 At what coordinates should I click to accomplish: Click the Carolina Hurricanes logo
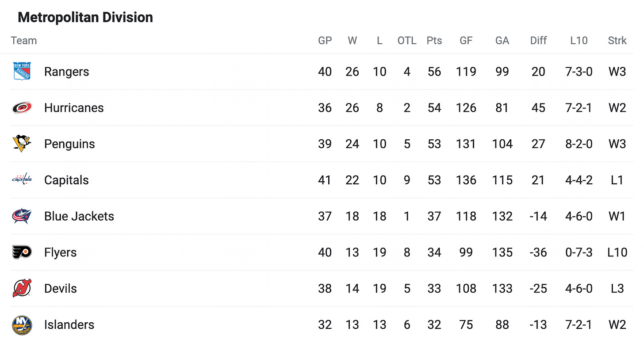(x=22, y=108)
